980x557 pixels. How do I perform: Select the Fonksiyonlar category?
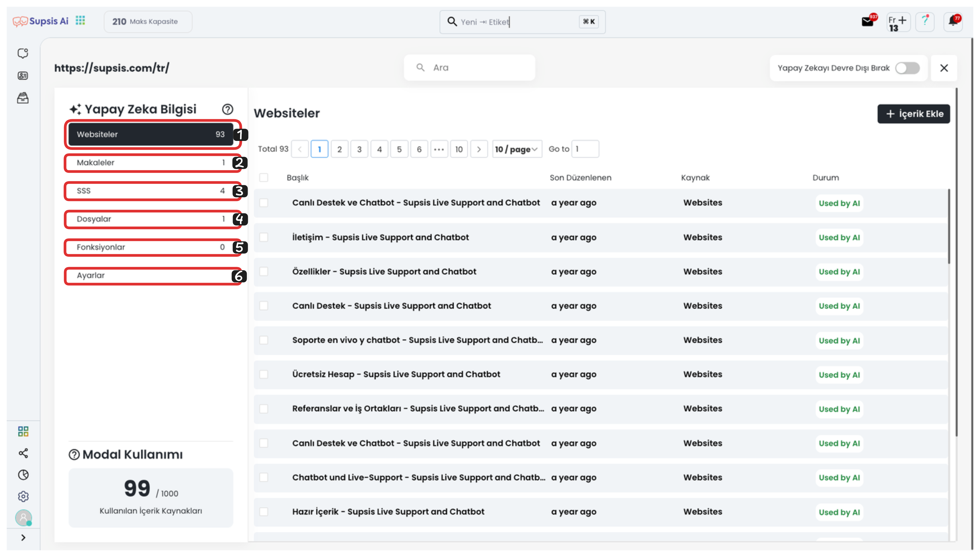pyautogui.click(x=151, y=247)
